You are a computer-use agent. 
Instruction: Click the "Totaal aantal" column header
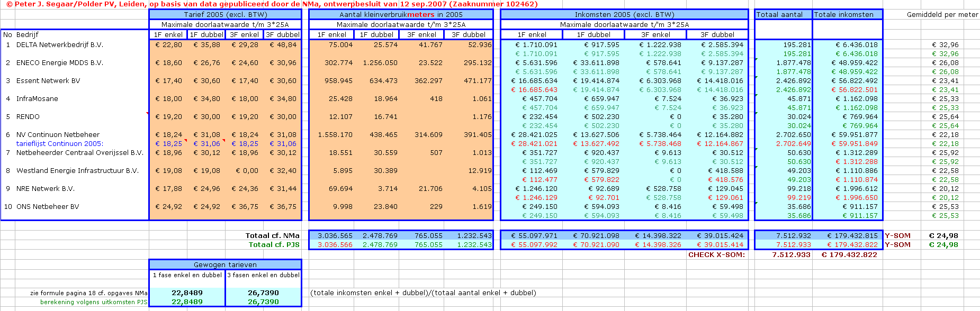click(784, 14)
